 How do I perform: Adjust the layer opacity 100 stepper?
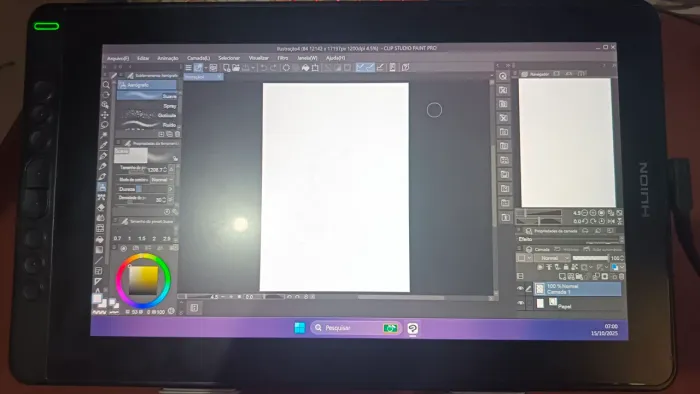tap(622, 258)
